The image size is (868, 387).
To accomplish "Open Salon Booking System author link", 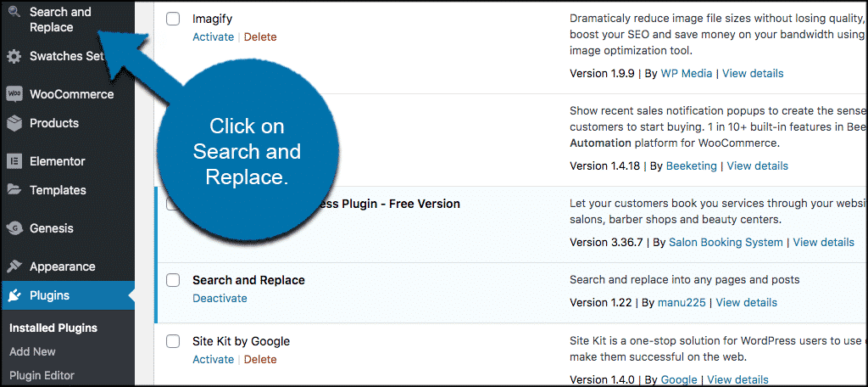I will coord(726,242).
